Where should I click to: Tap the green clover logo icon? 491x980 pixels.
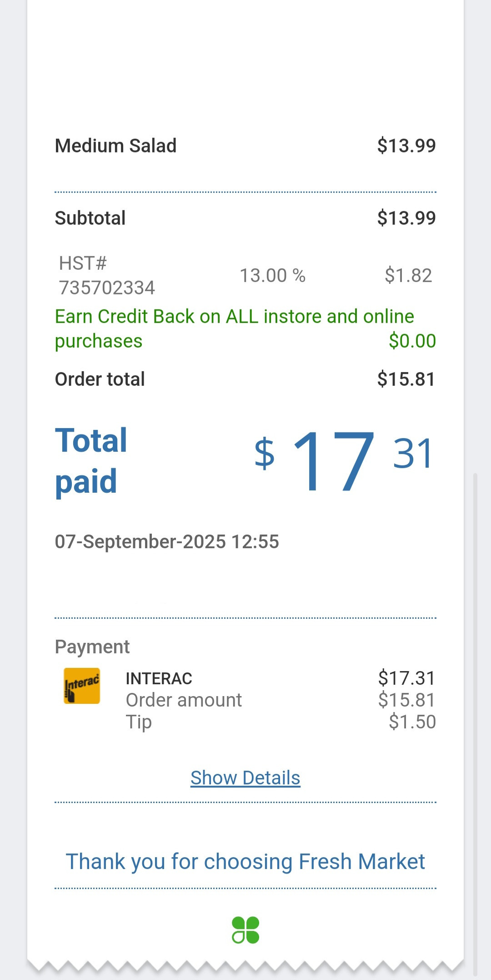click(x=245, y=930)
